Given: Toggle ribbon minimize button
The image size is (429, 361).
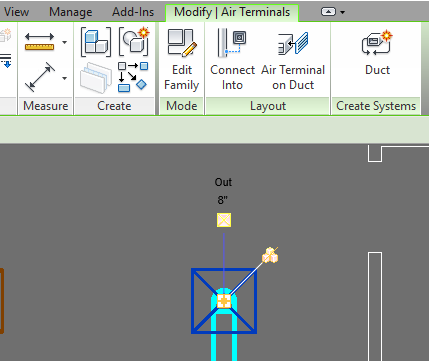Looking at the screenshot, I should tap(328, 12).
